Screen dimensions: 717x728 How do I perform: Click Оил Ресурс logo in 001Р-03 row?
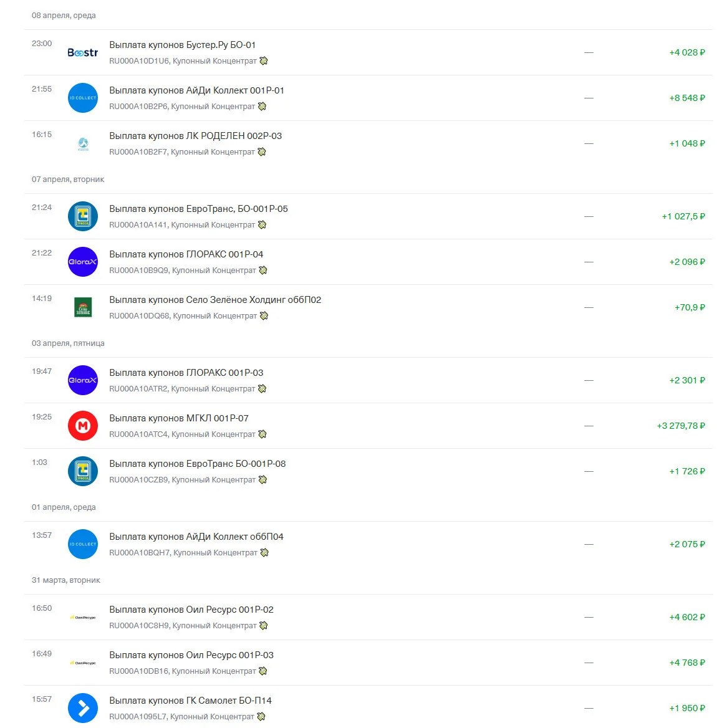tap(83, 663)
